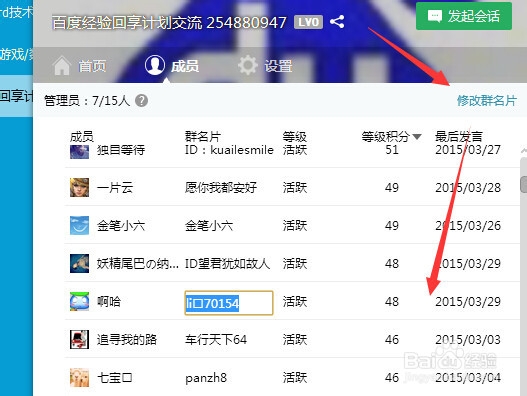The image size is (527, 396).
Task: Open avatar of member 妖精尾巴の纳
Action: [x=79, y=263]
